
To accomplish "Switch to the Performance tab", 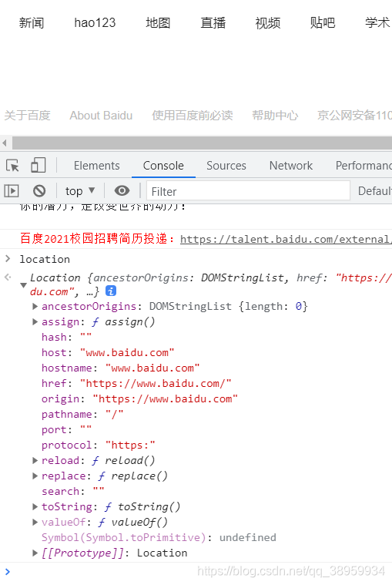I will [364, 166].
